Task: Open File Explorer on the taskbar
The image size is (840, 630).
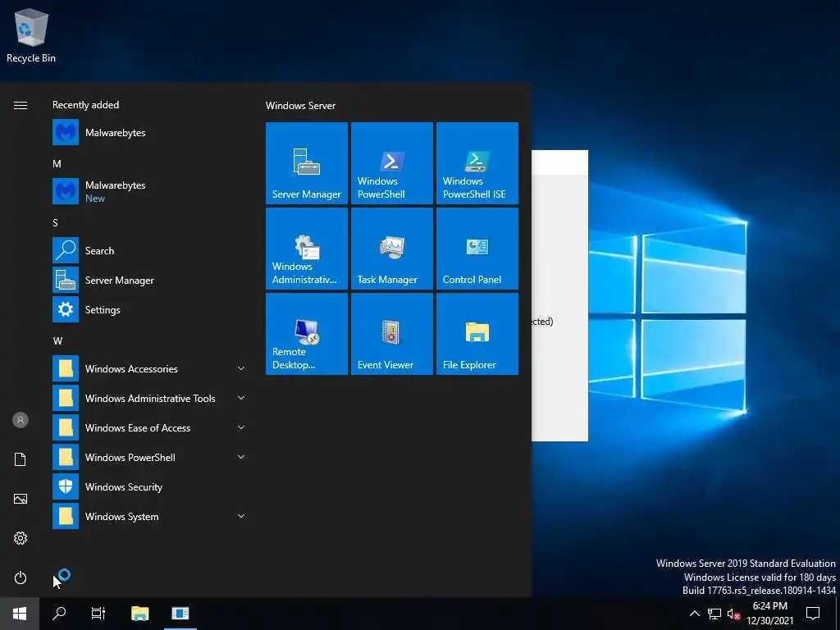Action: coord(139,613)
